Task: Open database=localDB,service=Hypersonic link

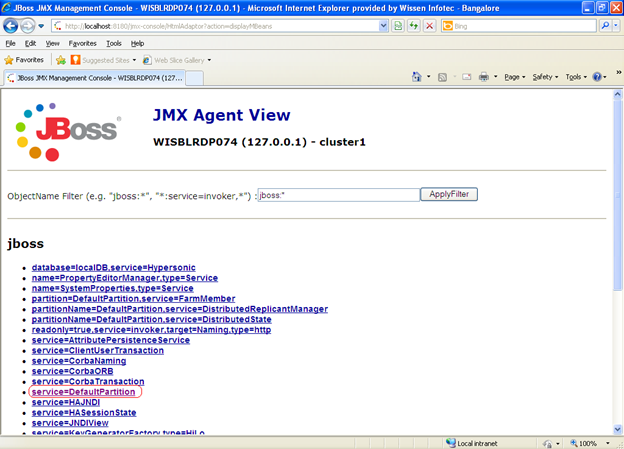Action: coord(113,267)
